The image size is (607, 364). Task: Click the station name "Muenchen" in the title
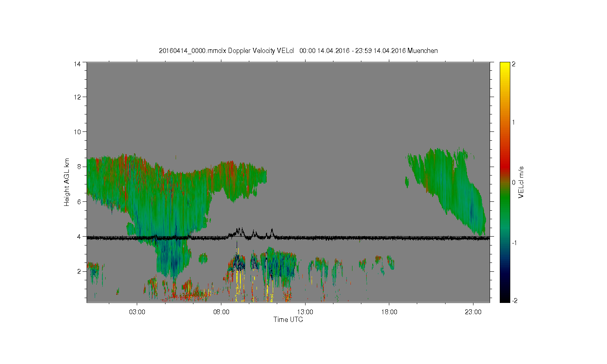(422, 51)
